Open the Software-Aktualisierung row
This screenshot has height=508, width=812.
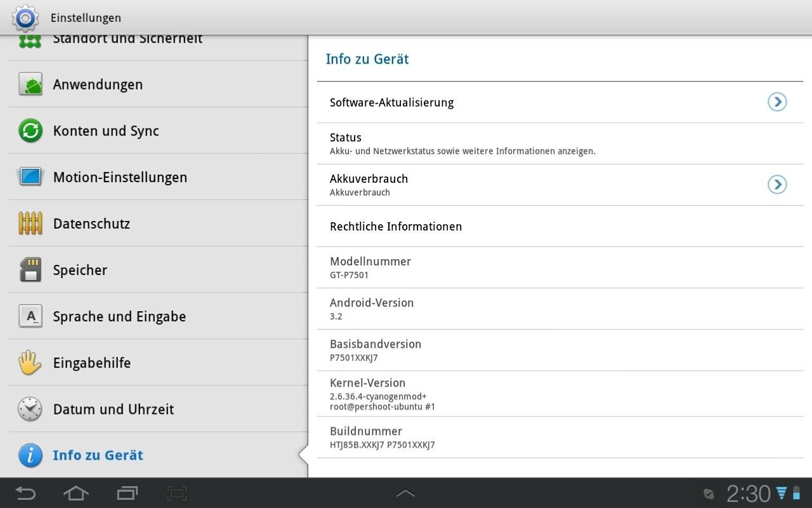(560, 102)
